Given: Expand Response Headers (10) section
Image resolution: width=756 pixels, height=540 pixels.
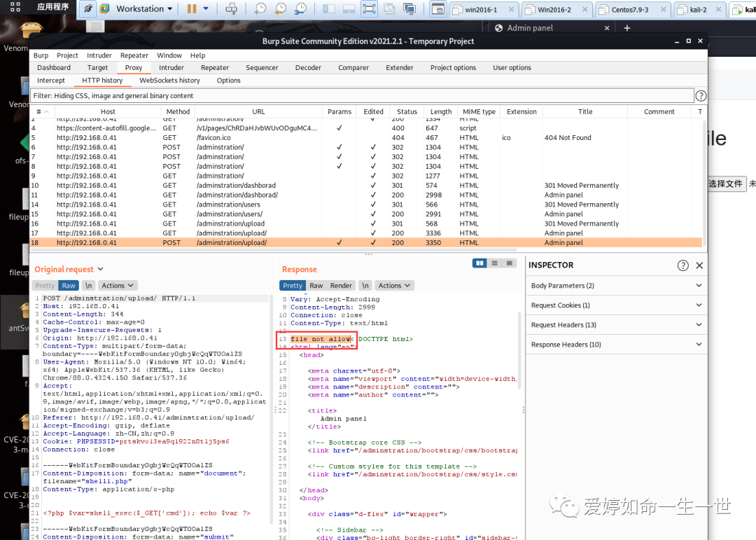Looking at the screenshot, I should [x=616, y=345].
